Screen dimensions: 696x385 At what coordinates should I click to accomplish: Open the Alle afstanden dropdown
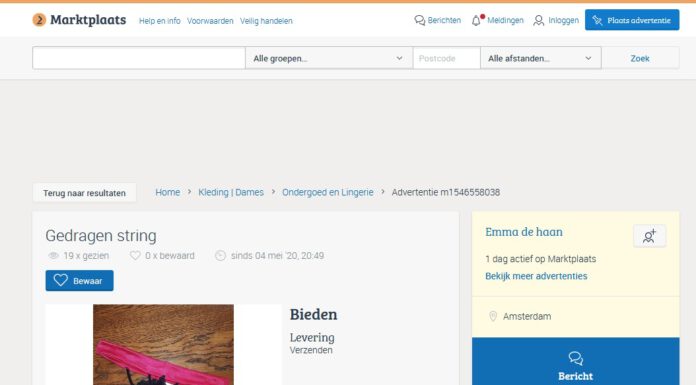tap(541, 58)
